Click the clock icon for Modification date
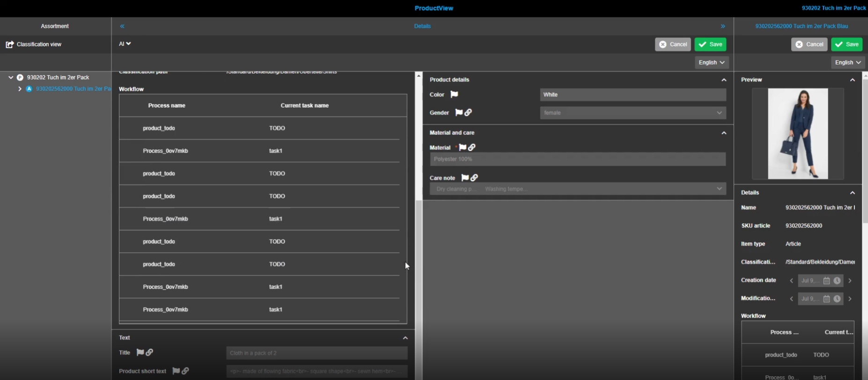The height and width of the screenshot is (380, 868). [837, 299]
